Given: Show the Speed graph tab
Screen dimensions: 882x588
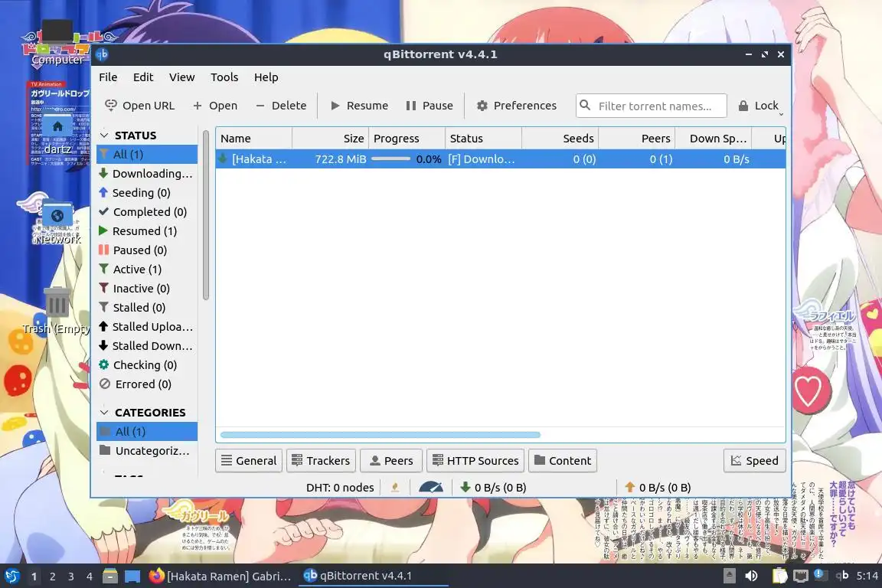Looking at the screenshot, I should (x=755, y=461).
